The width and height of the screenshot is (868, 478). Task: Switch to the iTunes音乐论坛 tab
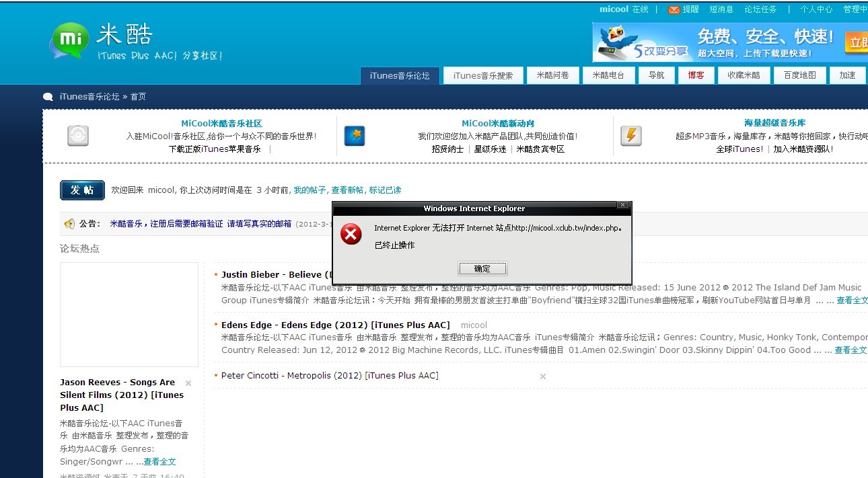click(x=400, y=75)
